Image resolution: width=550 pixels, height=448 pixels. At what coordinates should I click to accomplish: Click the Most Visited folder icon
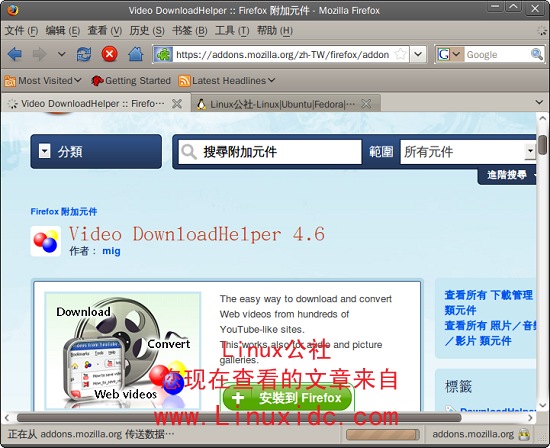coord(10,81)
